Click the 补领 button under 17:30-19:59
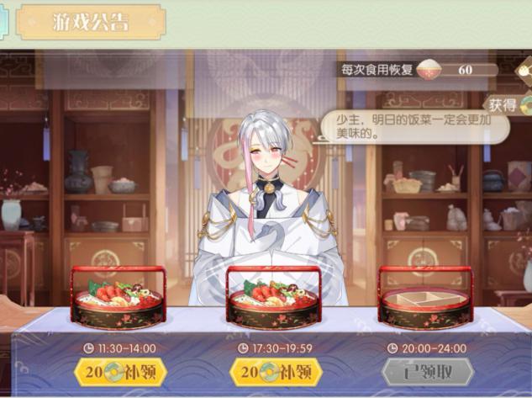532x398 pixels. tap(276, 372)
